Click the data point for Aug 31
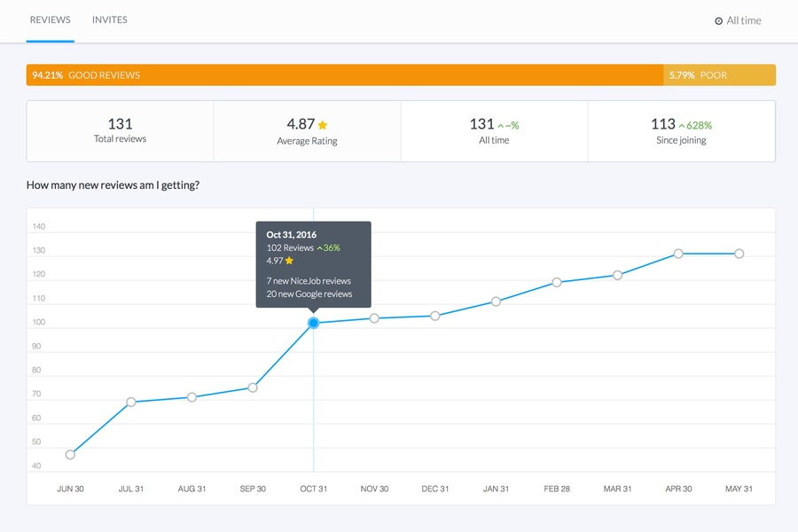 pos(192,397)
